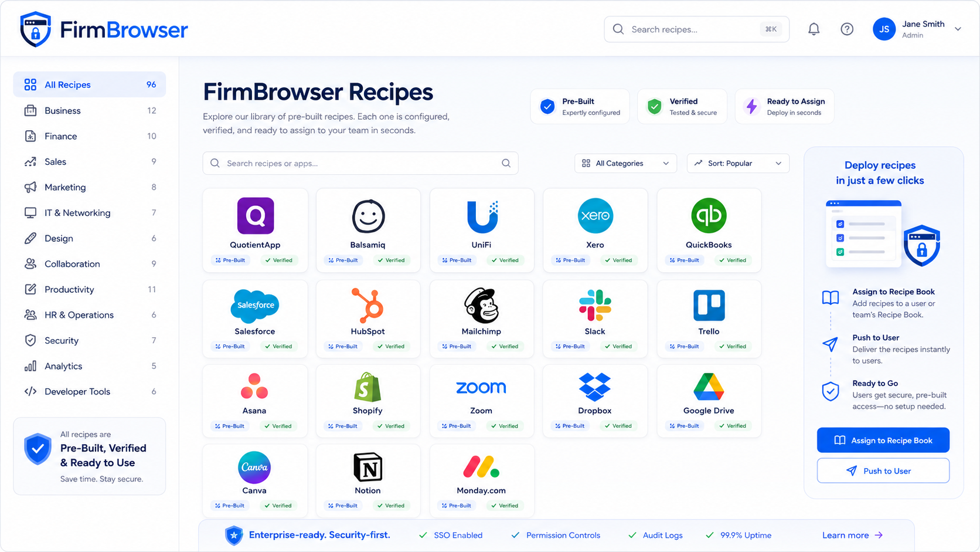Select the HubSpot recipe icon

pyautogui.click(x=367, y=304)
